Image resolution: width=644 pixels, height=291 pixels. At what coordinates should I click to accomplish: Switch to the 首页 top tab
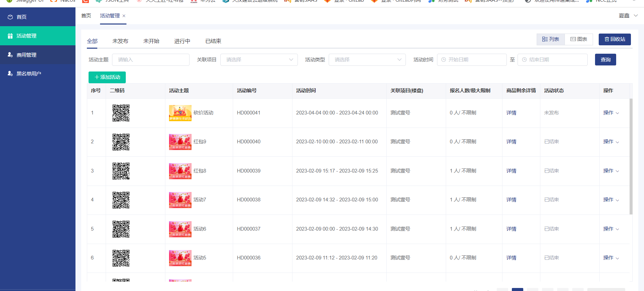coord(86,16)
